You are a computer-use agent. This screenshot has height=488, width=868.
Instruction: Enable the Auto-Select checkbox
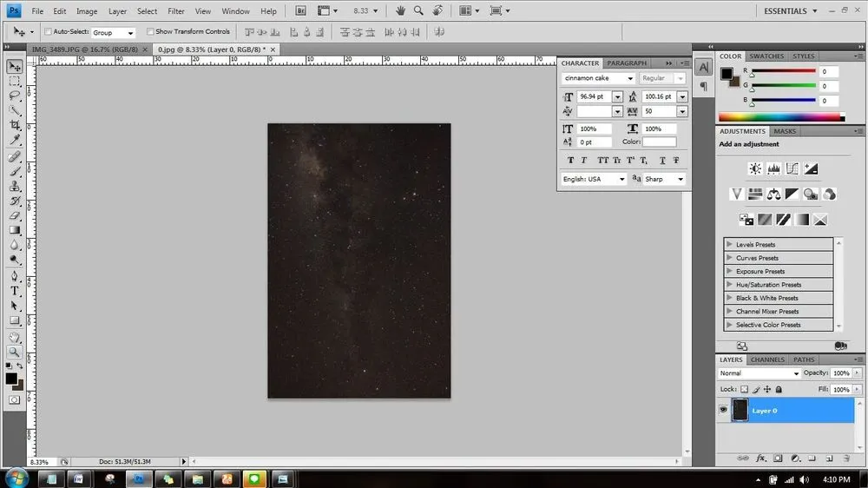pyautogui.click(x=48, y=31)
